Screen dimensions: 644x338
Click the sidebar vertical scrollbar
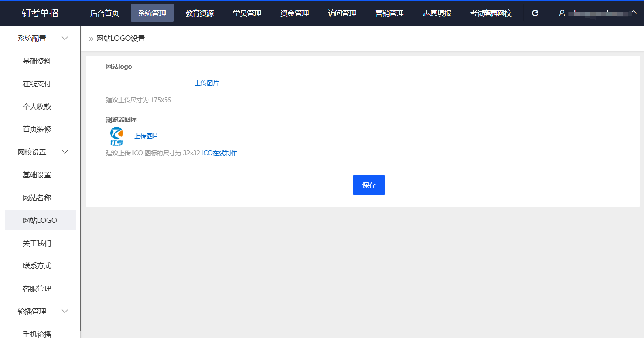(x=80, y=179)
